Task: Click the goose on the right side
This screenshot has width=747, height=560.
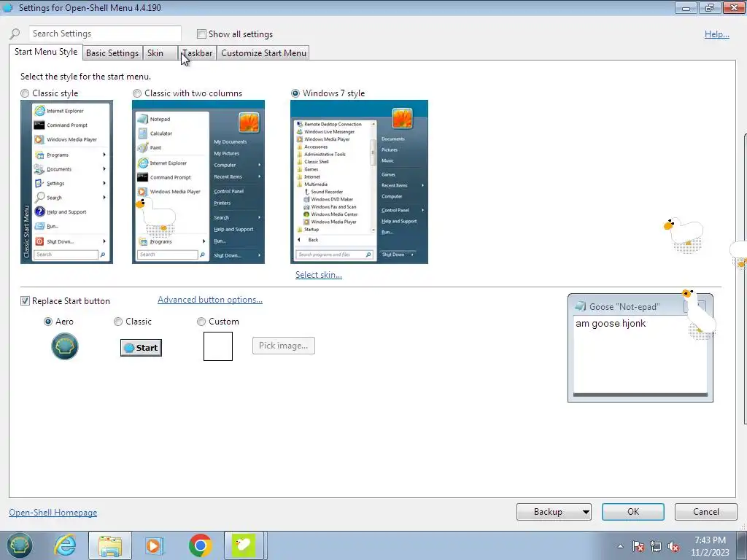Action: pyautogui.click(x=684, y=234)
